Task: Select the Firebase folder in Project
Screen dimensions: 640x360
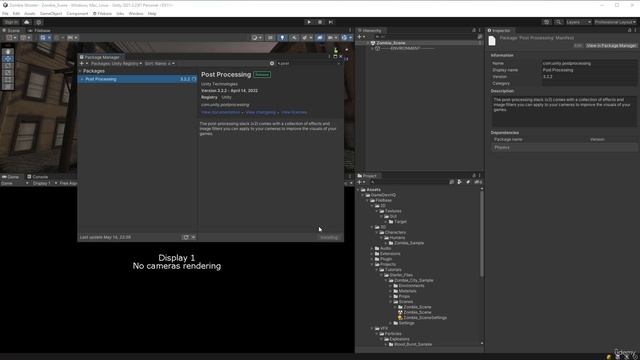Action: coord(383,200)
